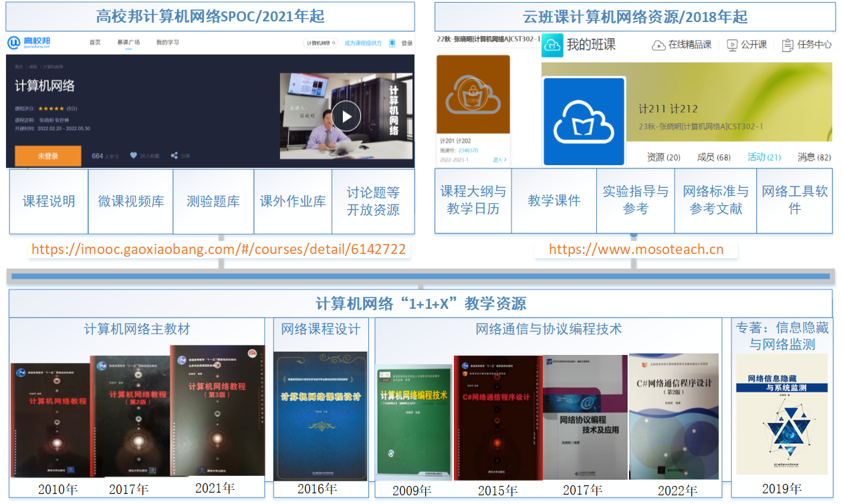The image size is (843, 504).
Task: Click 进入 on the 计201 计202 card
Action: (499, 160)
